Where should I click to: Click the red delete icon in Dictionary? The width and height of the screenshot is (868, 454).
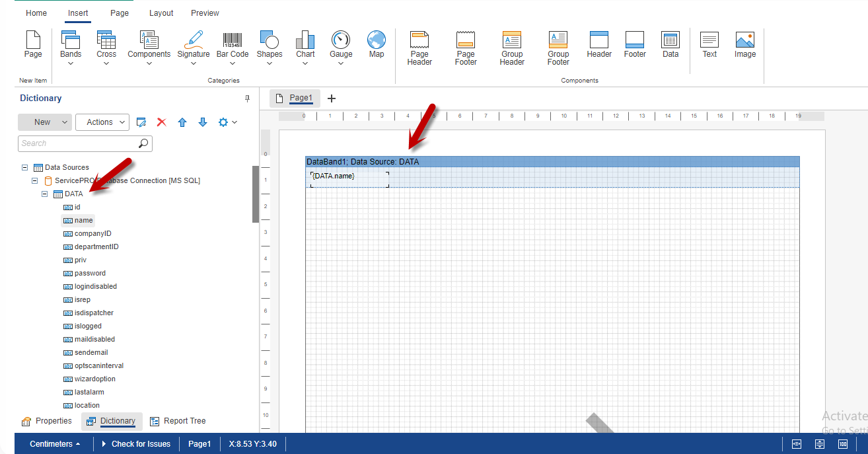click(161, 122)
